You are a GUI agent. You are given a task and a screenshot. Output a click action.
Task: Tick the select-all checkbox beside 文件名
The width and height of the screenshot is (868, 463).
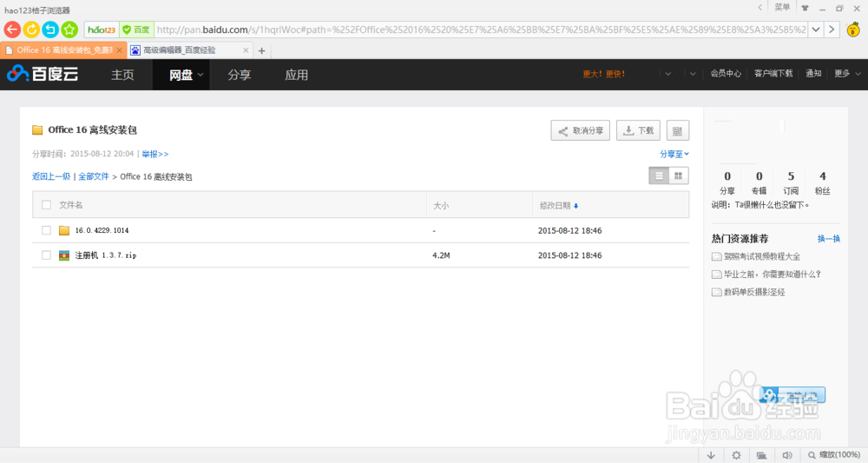tap(47, 205)
